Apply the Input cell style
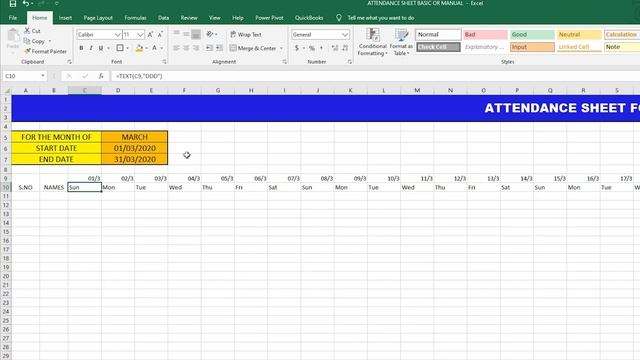 532,47
